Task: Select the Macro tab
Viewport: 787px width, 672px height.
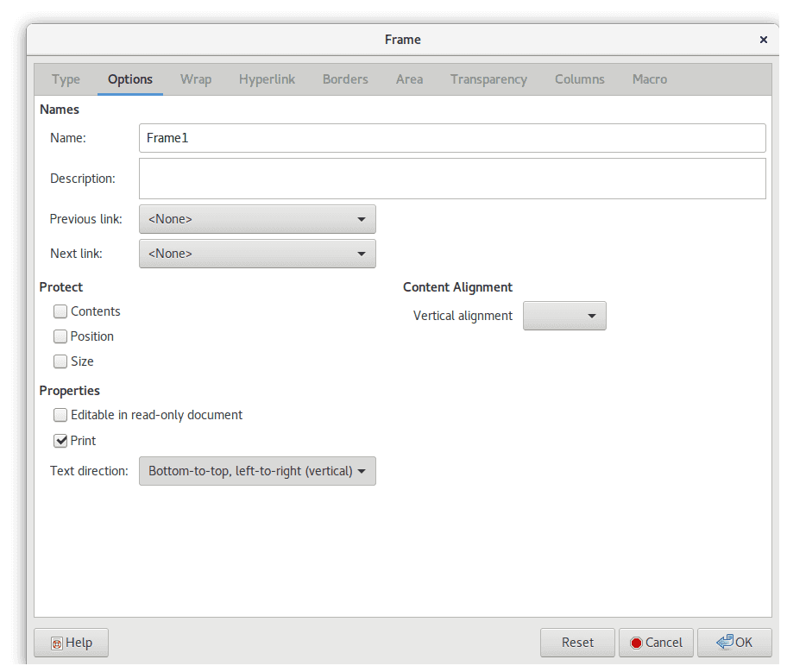Action: [x=649, y=79]
